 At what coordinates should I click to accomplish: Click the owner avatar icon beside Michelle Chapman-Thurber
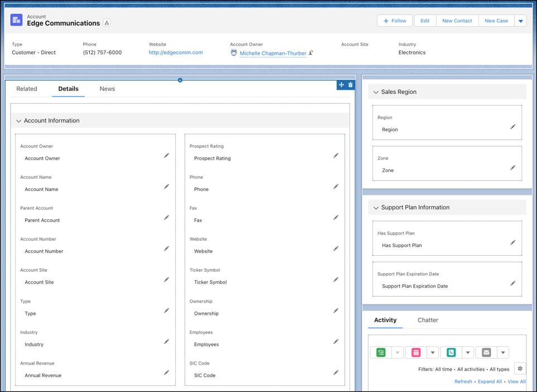coord(234,52)
